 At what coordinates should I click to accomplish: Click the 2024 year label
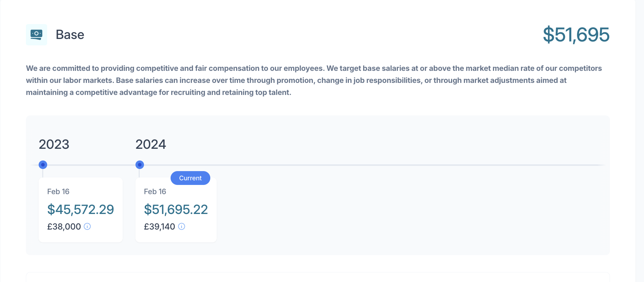click(x=151, y=144)
